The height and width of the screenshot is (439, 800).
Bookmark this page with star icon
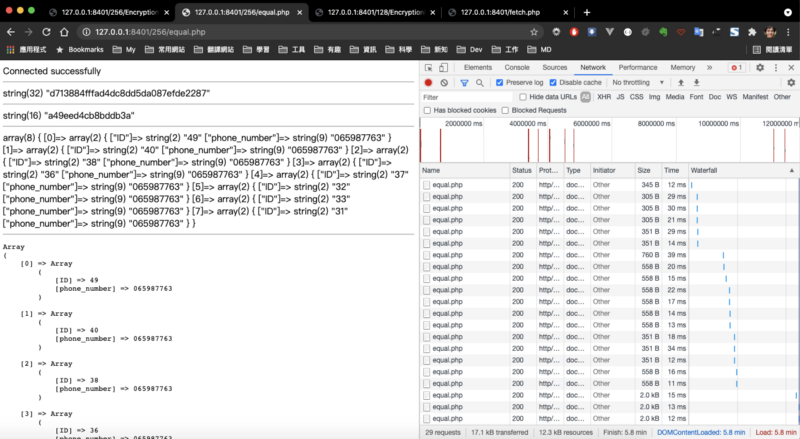pos(534,32)
